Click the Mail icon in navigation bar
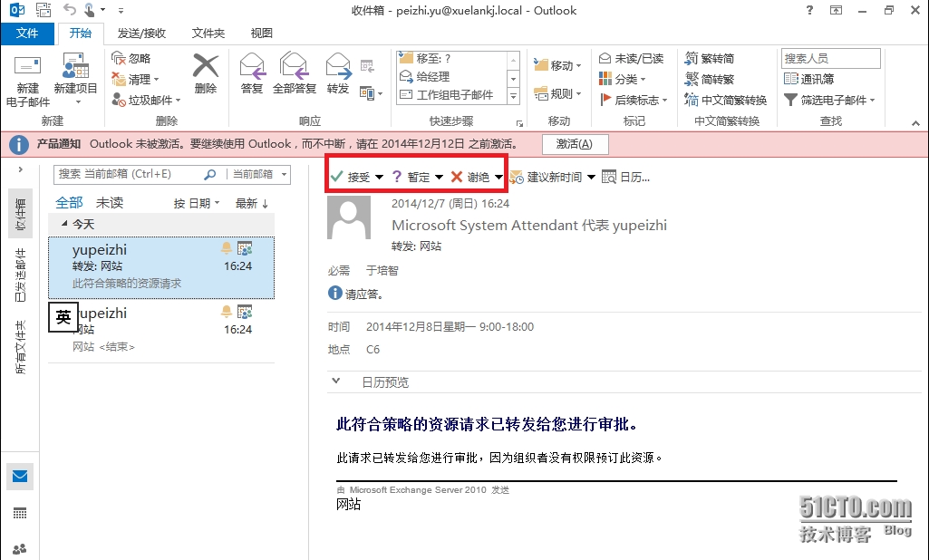 coord(20,477)
